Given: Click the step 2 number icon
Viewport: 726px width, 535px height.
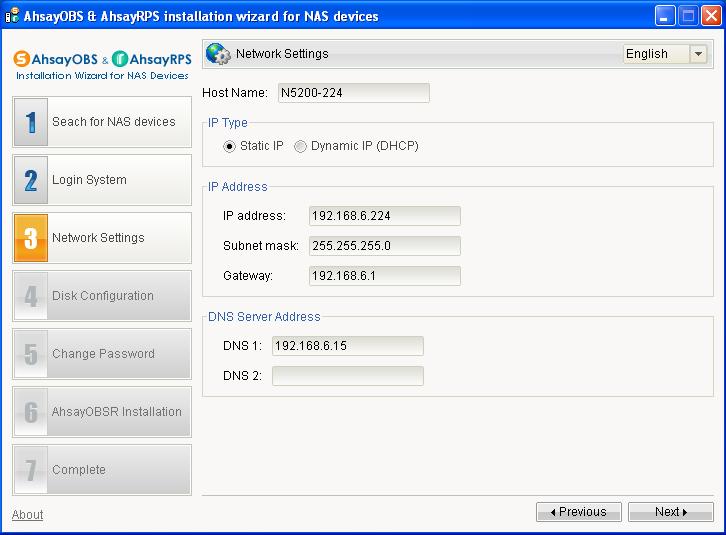Looking at the screenshot, I should 31,180.
